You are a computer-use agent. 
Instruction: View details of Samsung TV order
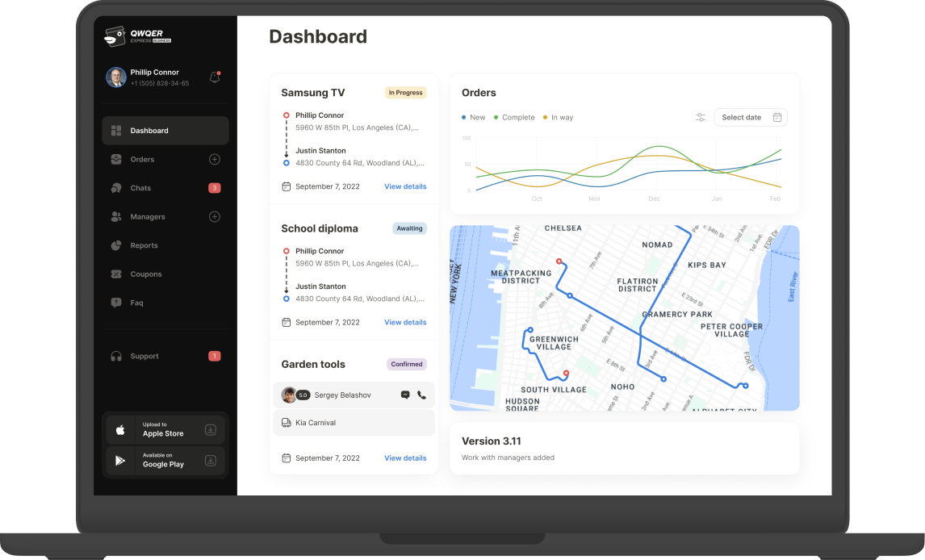click(x=405, y=186)
